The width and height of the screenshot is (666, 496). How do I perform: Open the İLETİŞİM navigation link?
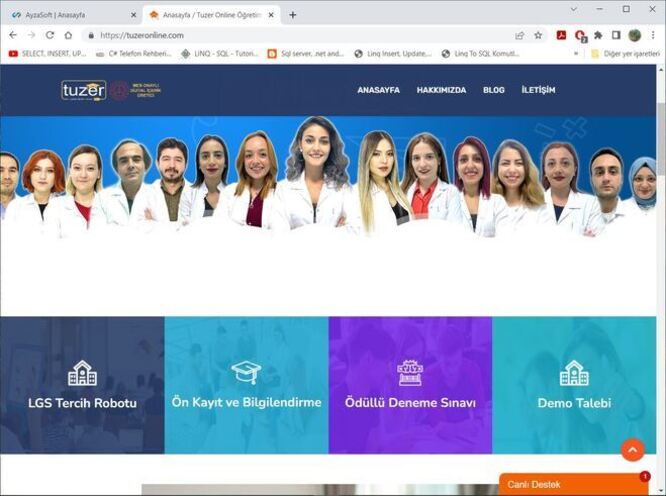[x=538, y=90]
